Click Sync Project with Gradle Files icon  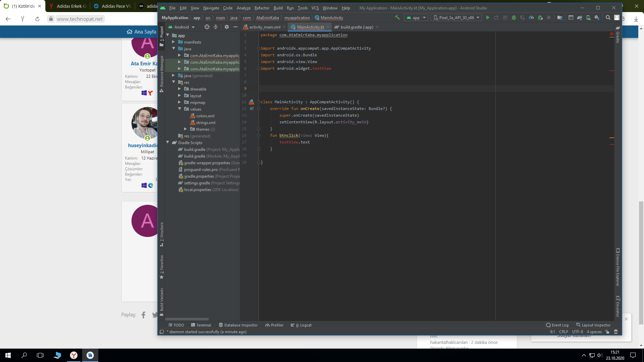tap(580, 18)
